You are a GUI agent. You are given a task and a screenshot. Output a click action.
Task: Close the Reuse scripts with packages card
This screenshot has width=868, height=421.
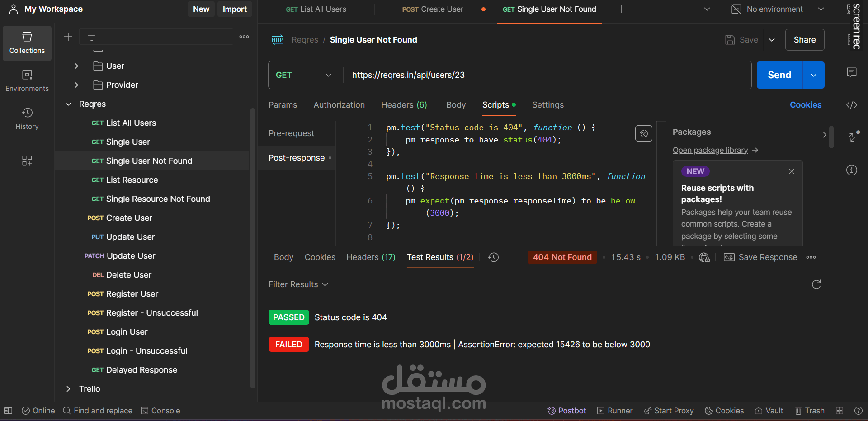tap(791, 171)
